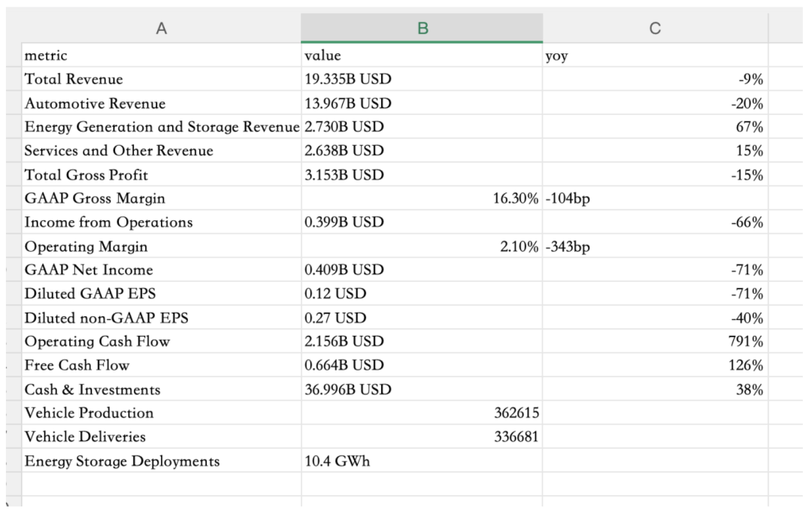The width and height of the screenshot is (812, 514).
Task: Click the Vehicle Deliveries 336681 cell
Action: click(422, 437)
